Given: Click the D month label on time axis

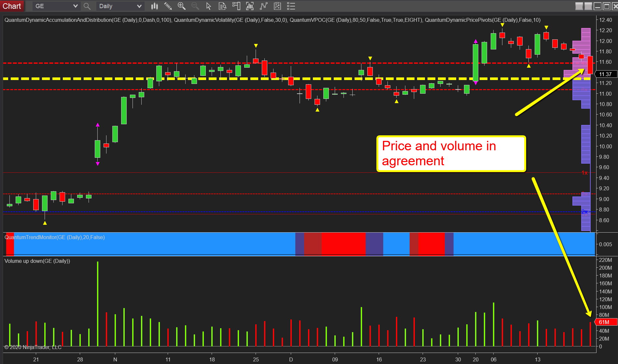Looking at the screenshot, I should pyautogui.click(x=291, y=359).
